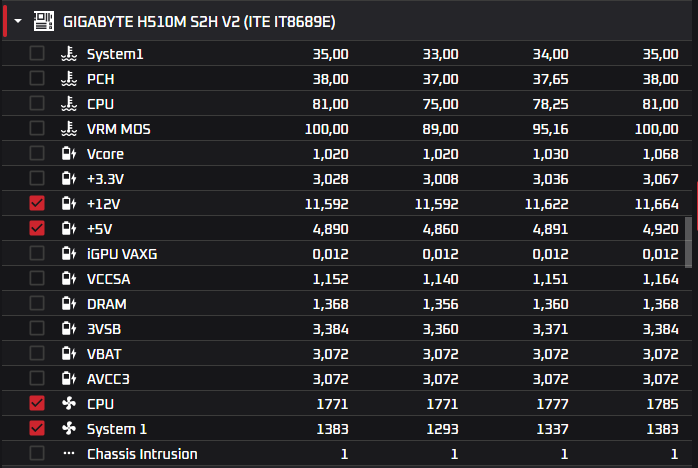Image resolution: width=698 pixels, height=468 pixels.
Task: Click the temperature icon beside VRM MOS
Action: (x=69, y=129)
